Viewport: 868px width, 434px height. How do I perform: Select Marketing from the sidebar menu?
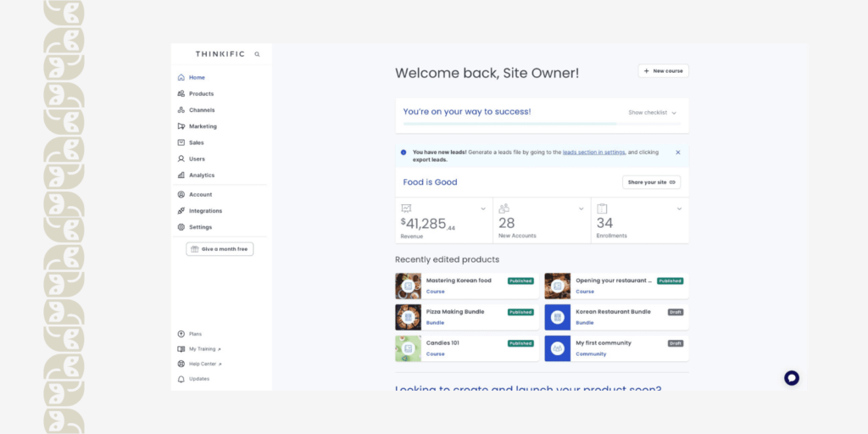pyautogui.click(x=203, y=126)
